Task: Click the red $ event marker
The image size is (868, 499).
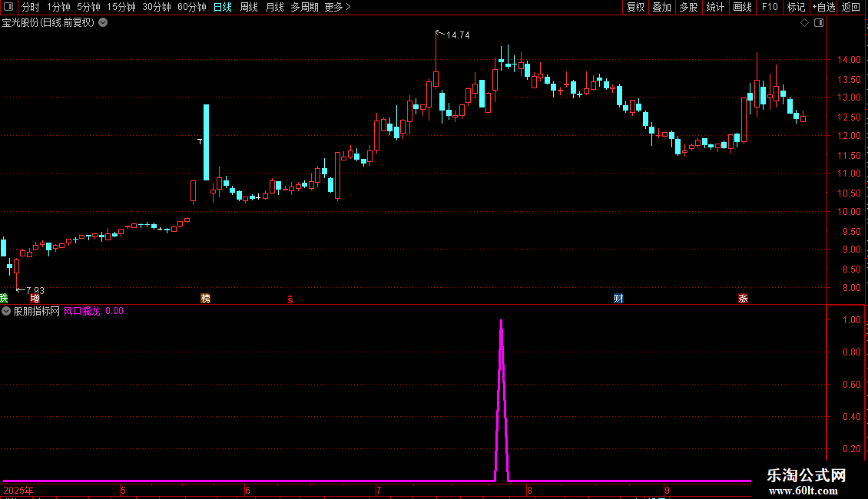Action: coord(290,299)
